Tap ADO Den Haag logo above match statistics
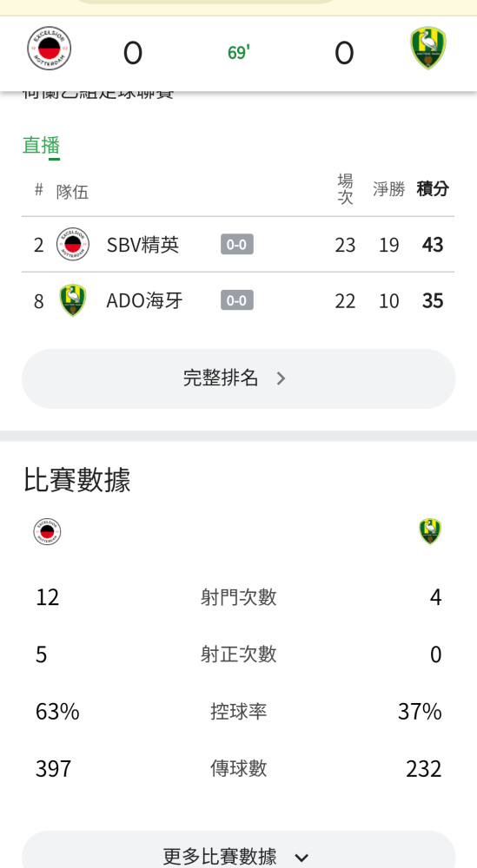This screenshot has width=477, height=868. pos(430,531)
